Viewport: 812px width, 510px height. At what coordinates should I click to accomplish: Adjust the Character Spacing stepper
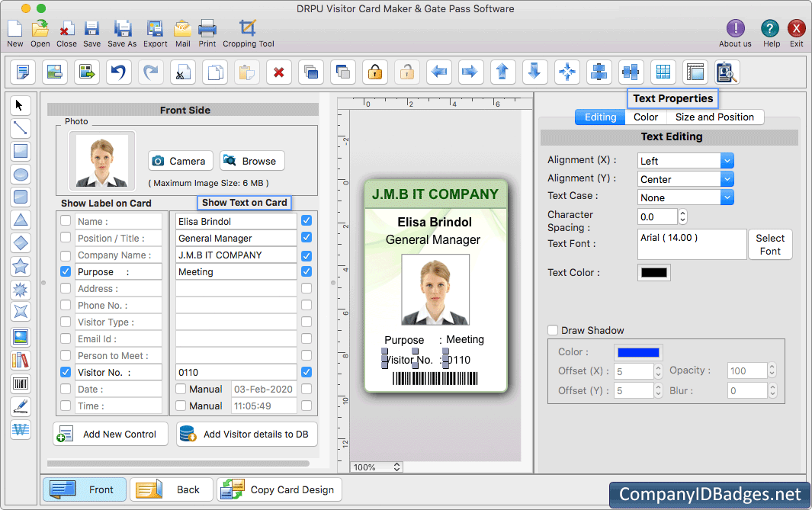[682, 217]
